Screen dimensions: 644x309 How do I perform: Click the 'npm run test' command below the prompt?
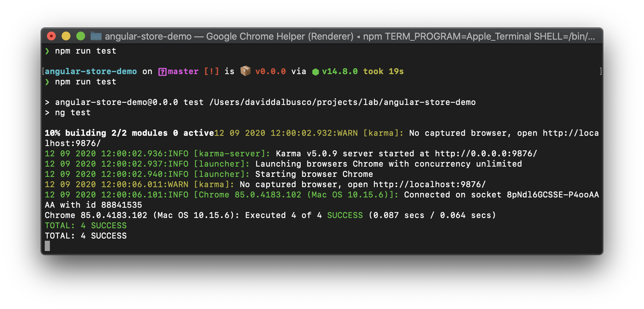coord(85,82)
